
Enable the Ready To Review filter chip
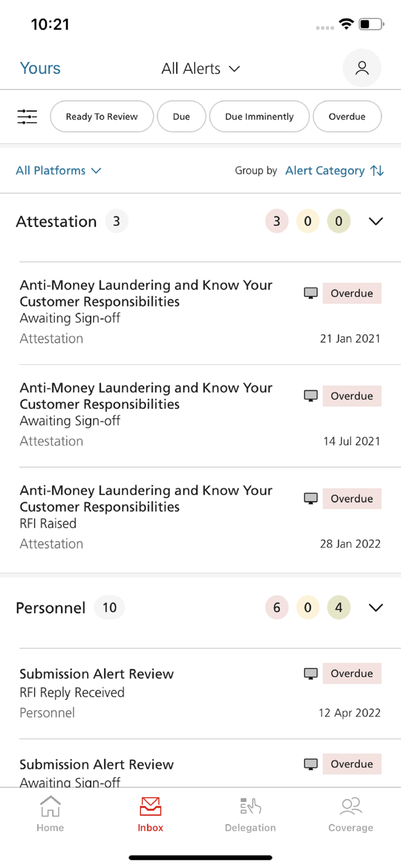pos(101,116)
